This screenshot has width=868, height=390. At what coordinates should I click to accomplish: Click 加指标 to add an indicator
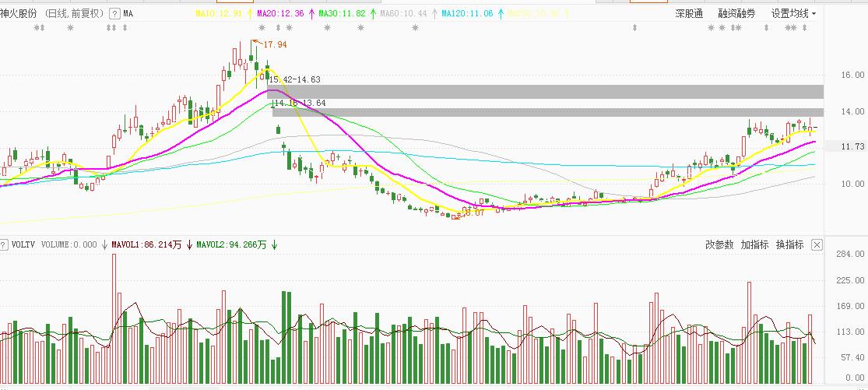[754, 244]
